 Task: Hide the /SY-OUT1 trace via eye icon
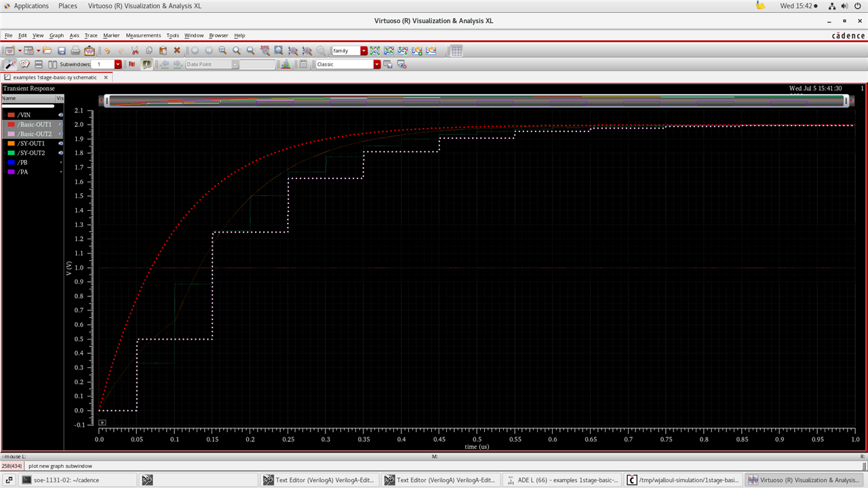(x=60, y=144)
